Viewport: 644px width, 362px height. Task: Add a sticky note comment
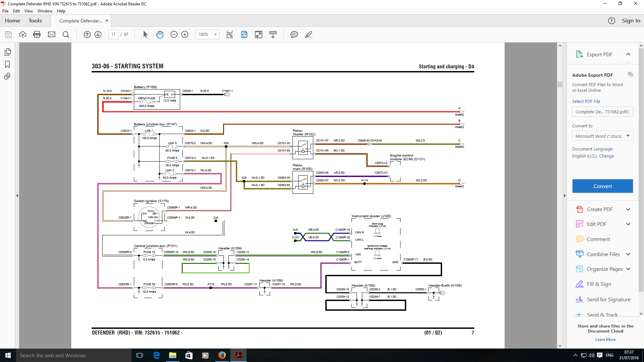pos(294,35)
